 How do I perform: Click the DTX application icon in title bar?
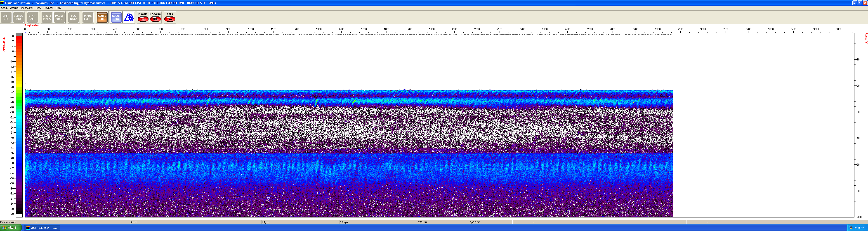click(2, 3)
